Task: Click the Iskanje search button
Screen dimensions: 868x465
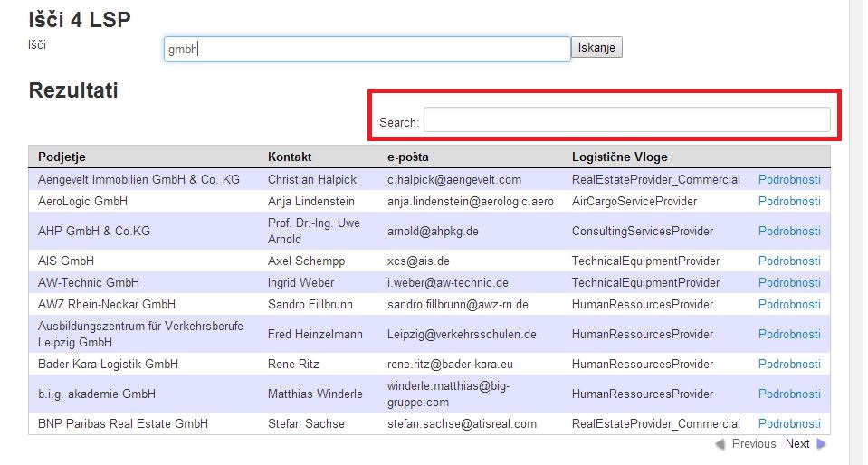Action: tap(596, 48)
